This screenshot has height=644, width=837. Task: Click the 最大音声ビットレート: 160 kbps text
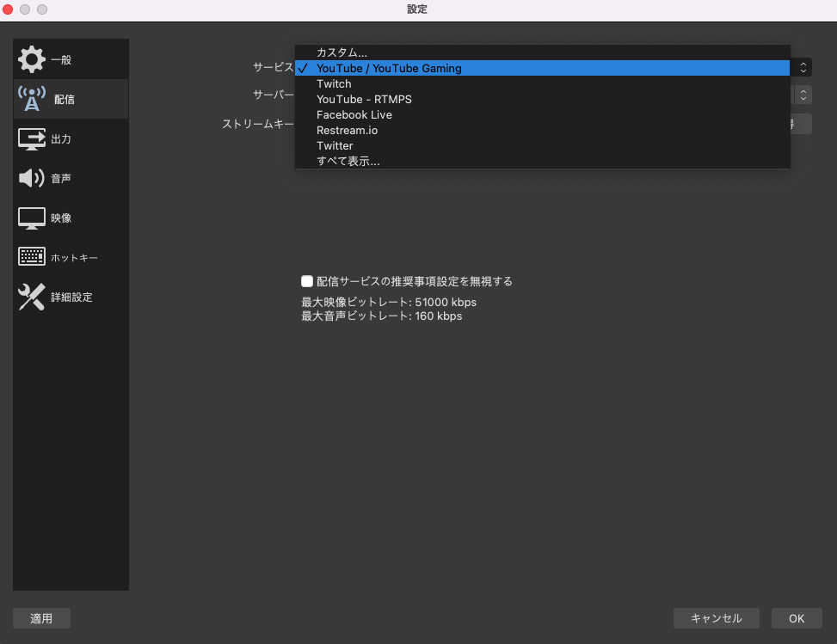click(x=382, y=316)
